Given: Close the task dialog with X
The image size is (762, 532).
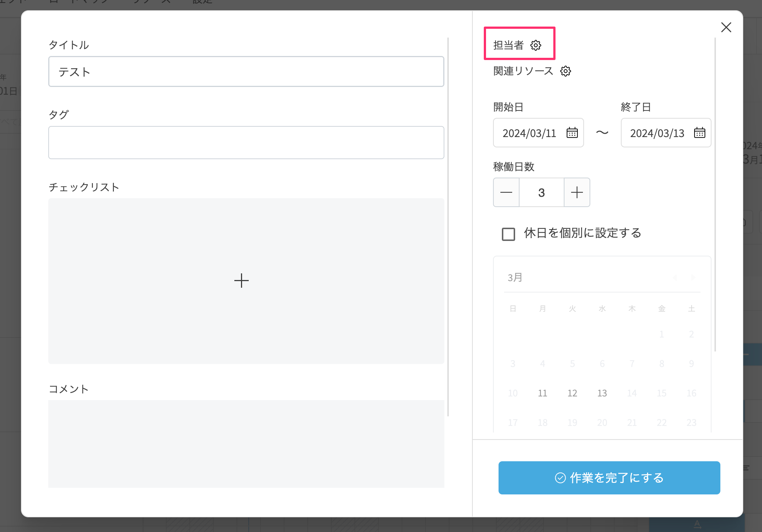Looking at the screenshot, I should pos(726,27).
